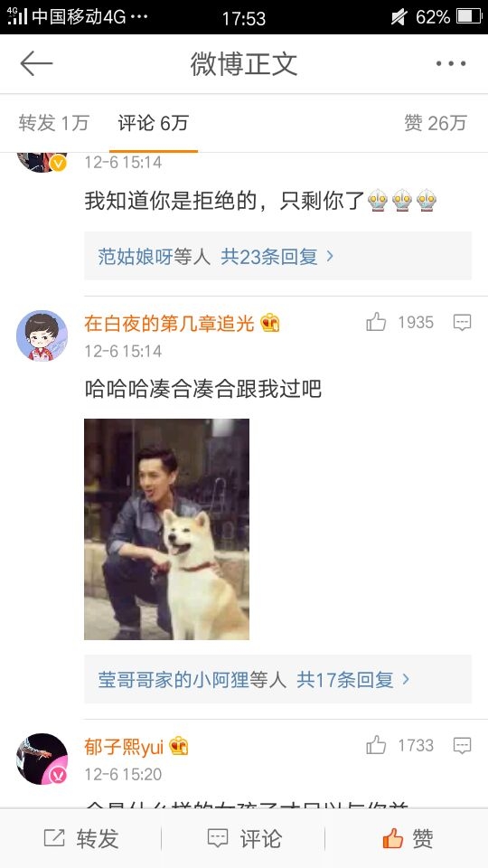
Task: Like the comment with 1935 likes
Action: tap(376, 322)
